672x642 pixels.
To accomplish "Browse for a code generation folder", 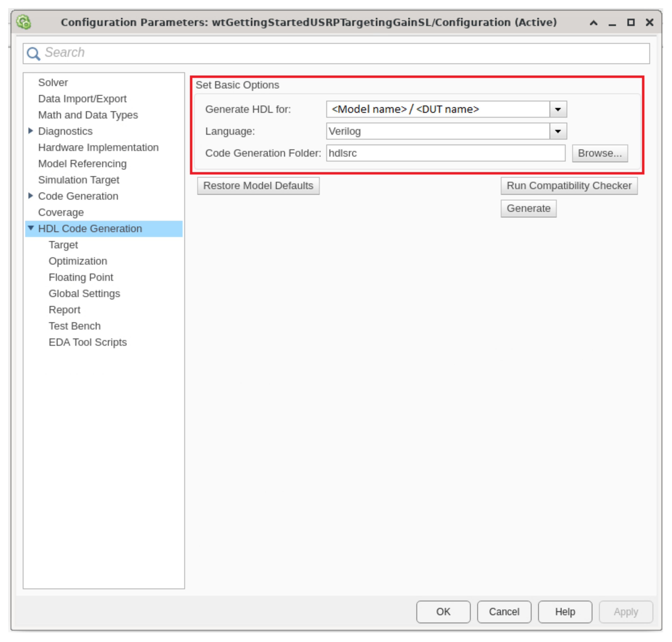I will (600, 153).
